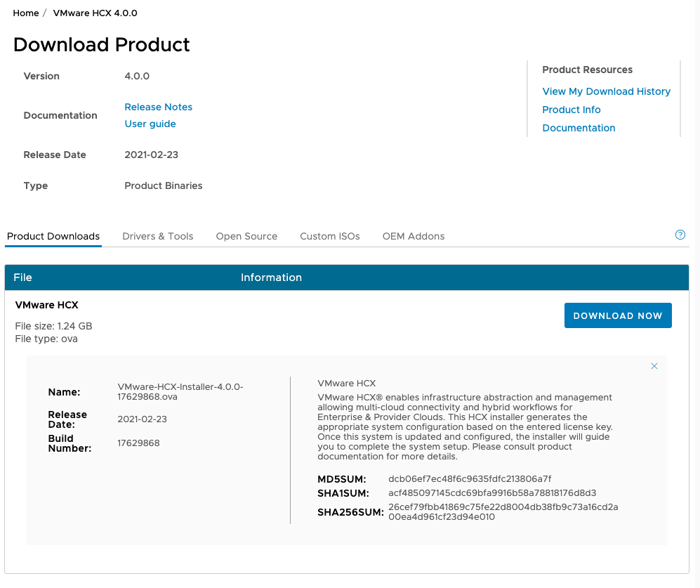Click the help question mark icon
700x588 pixels.
click(x=680, y=235)
